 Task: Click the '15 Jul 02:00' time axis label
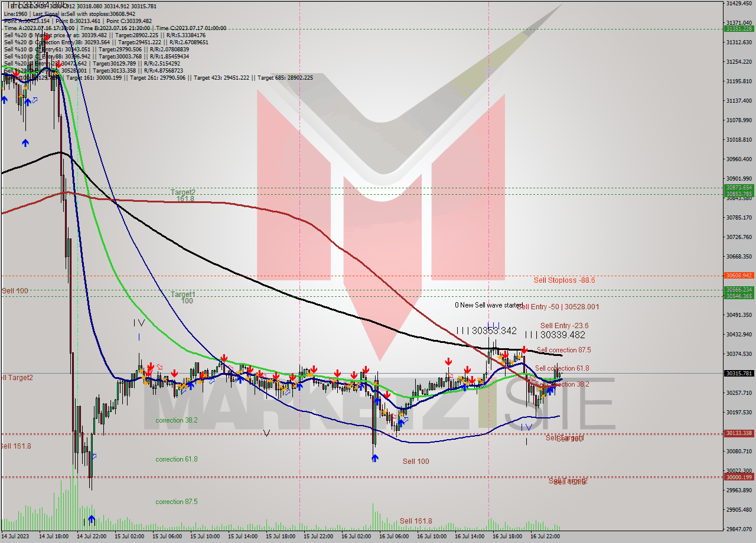[x=129, y=537]
